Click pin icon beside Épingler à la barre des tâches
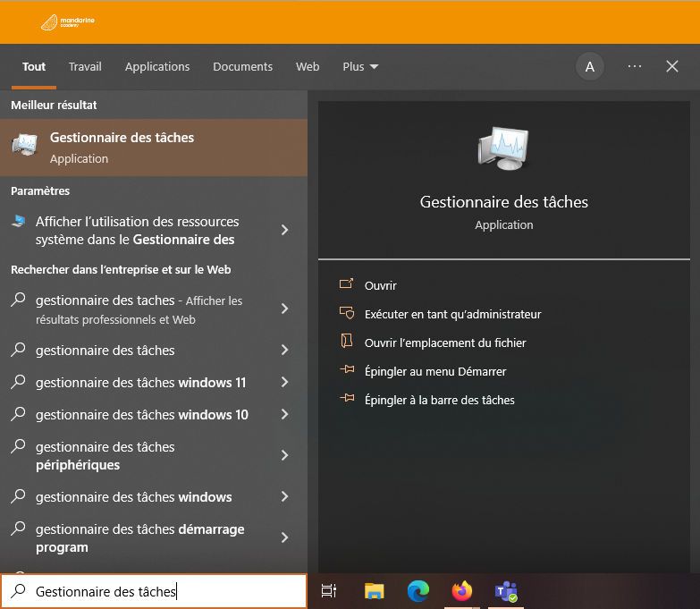This screenshot has width=700, height=609. pos(347,399)
